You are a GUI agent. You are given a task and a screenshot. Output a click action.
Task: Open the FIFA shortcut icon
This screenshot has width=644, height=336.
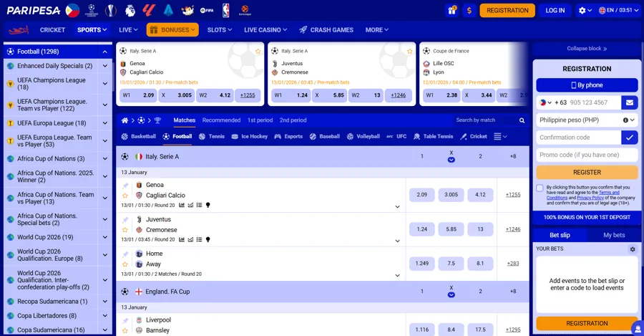(207, 10)
